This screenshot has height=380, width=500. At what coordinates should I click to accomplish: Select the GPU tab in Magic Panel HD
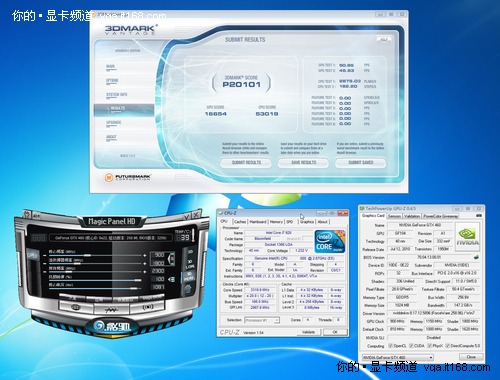tap(32, 256)
